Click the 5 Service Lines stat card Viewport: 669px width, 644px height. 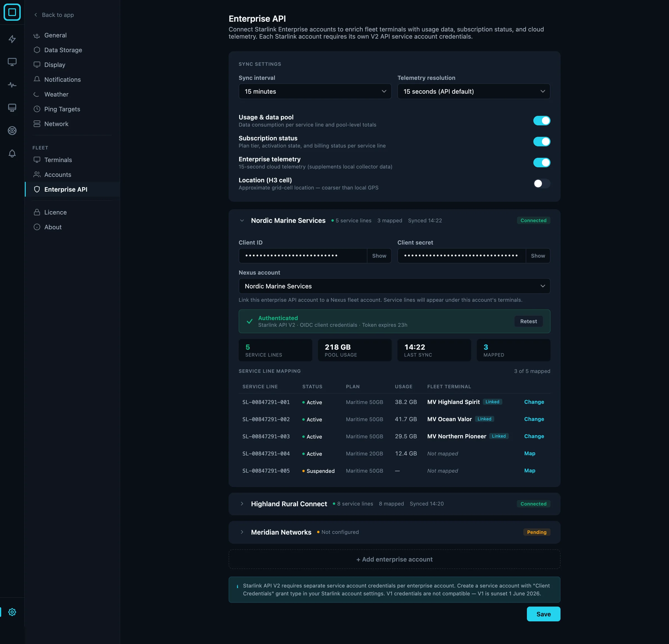[x=275, y=350]
